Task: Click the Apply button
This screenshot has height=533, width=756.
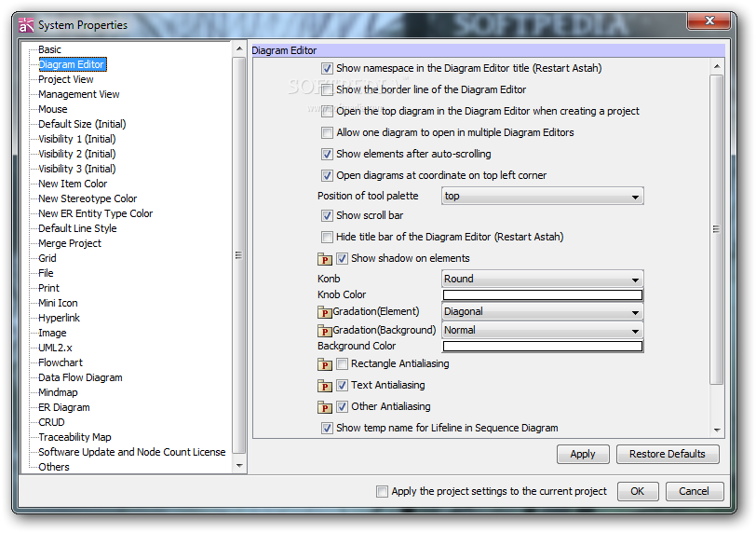Action: (583, 455)
